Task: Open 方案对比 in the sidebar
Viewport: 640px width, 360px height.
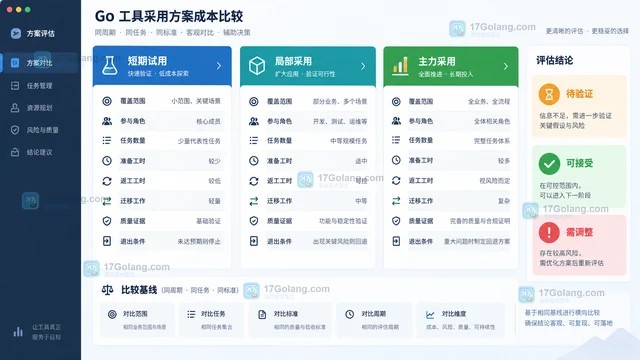Action: point(39,63)
